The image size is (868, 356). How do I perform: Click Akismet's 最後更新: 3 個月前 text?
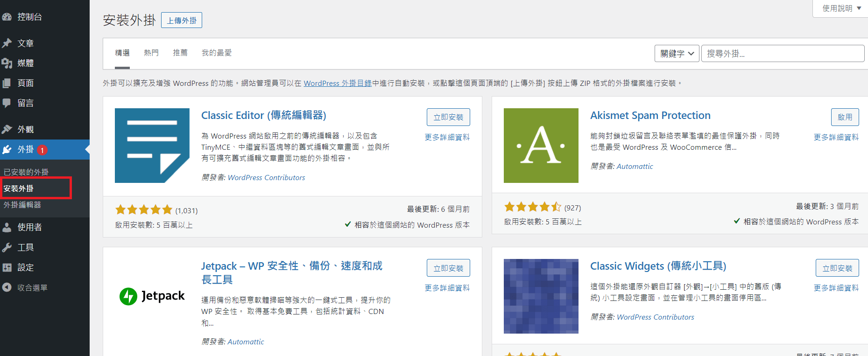pos(827,206)
